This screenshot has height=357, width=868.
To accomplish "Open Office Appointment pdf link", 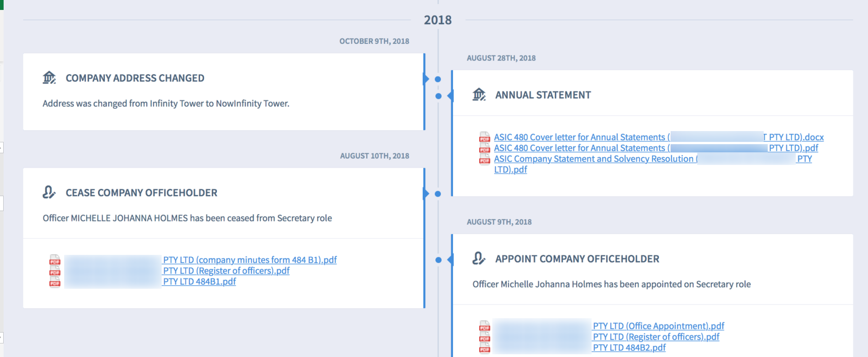I will pos(658,326).
